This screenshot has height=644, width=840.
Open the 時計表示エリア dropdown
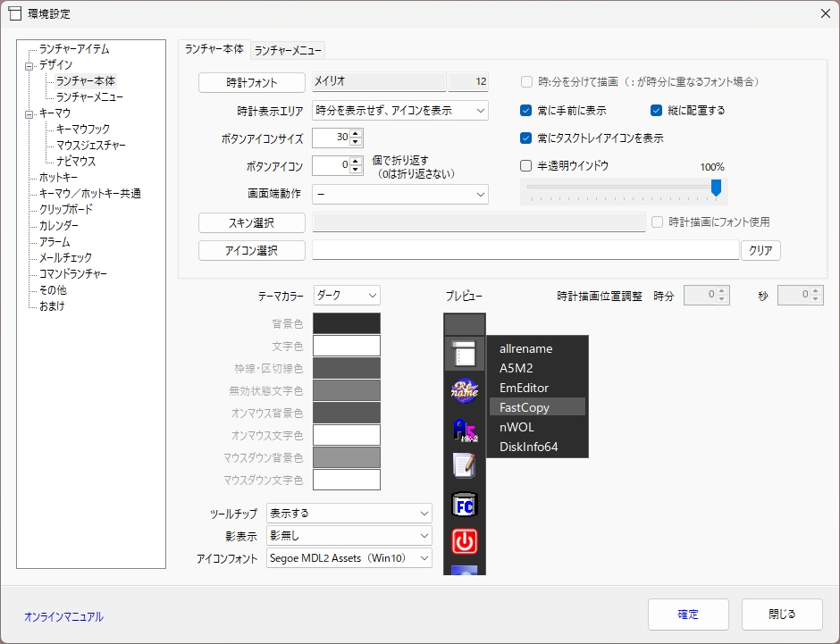point(399,110)
